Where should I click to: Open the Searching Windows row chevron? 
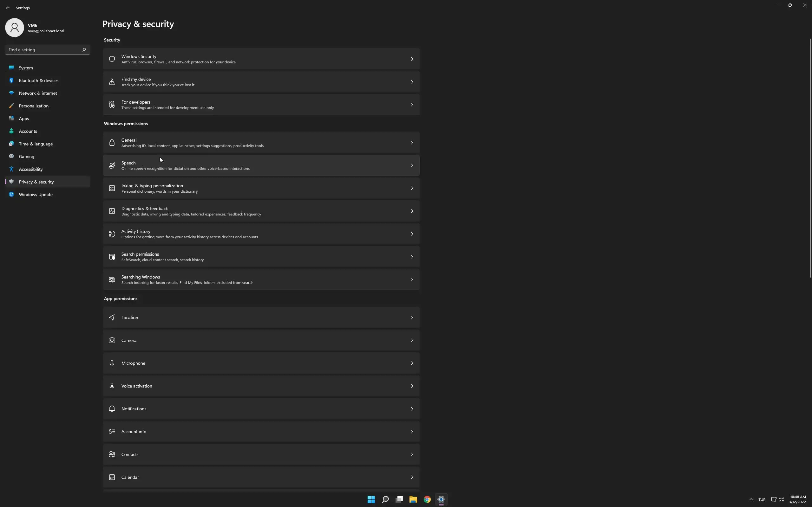coord(412,280)
